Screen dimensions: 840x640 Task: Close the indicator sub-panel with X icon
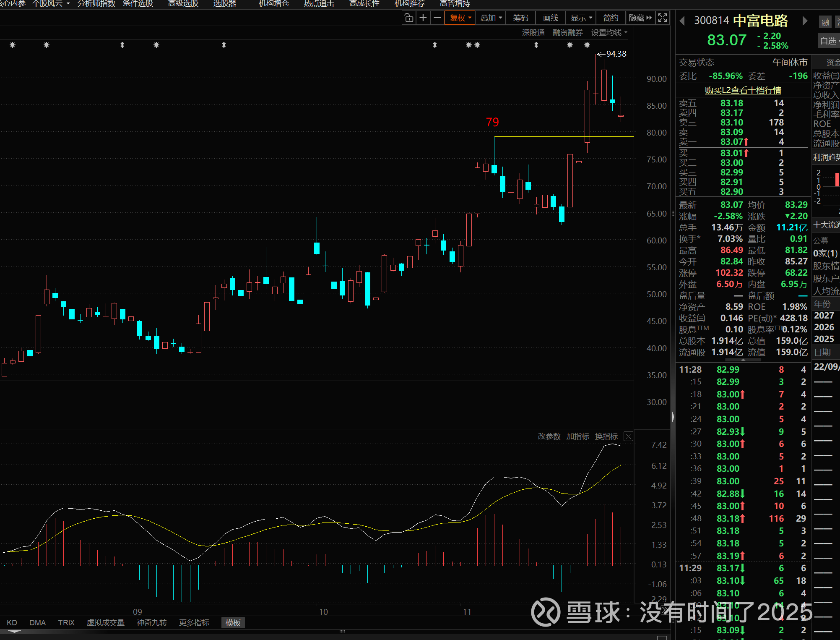tap(628, 436)
